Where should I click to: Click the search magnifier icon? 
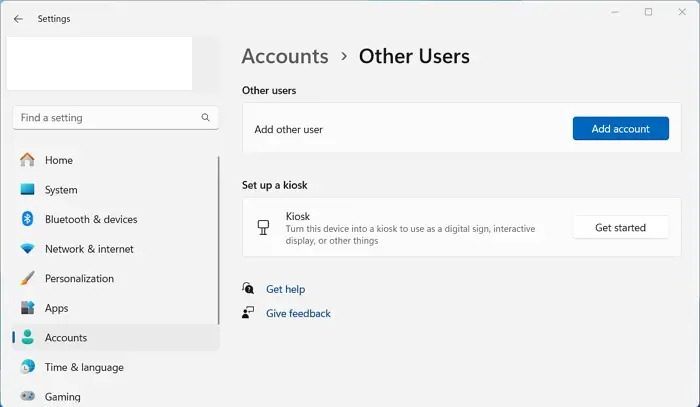point(206,118)
